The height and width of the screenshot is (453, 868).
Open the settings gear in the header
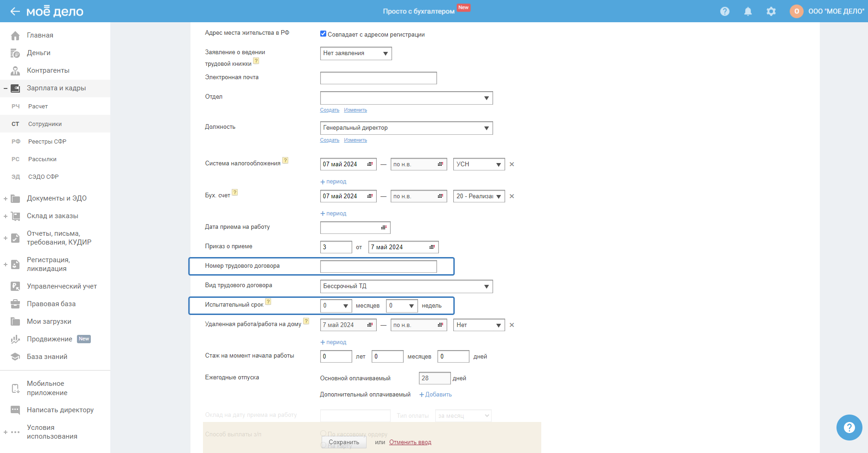point(771,12)
